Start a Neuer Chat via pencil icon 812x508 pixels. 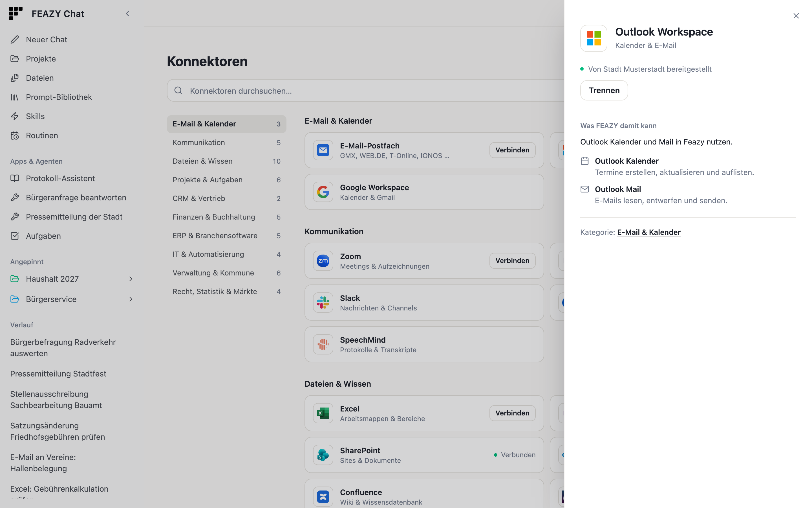(x=14, y=40)
